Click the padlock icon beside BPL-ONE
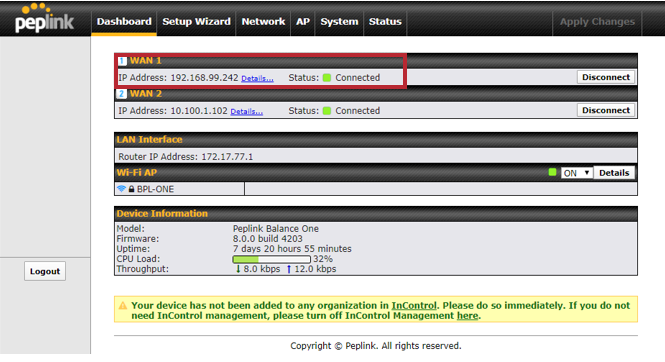Screen dimensions: 665x362 coord(131,189)
